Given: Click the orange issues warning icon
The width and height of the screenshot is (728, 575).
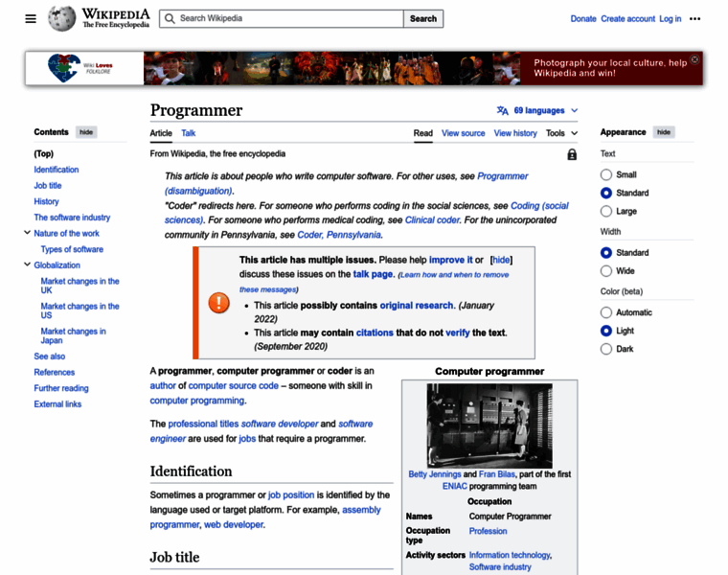Looking at the screenshot, I should point(219,303).
